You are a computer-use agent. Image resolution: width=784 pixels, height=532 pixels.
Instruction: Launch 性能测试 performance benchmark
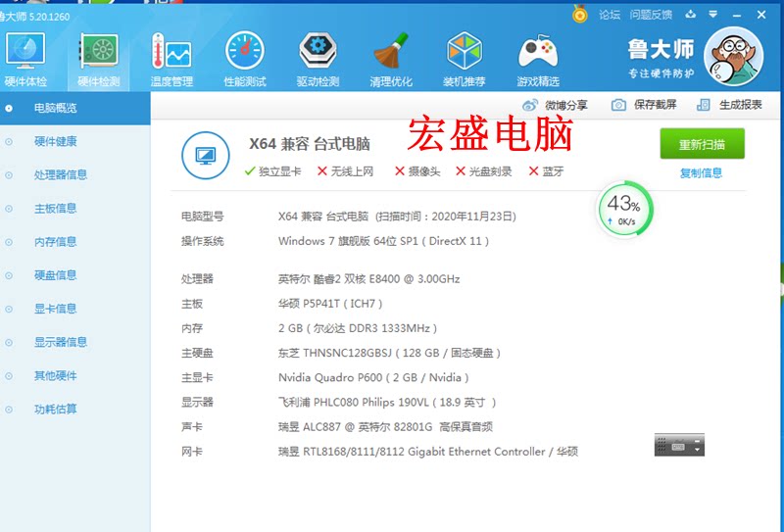[244, 59]
